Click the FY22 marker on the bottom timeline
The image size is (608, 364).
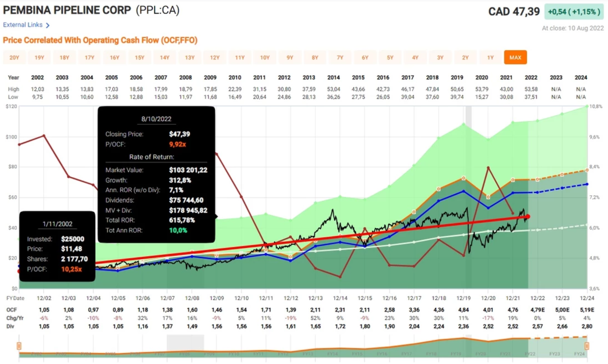[x=530, y=353]
